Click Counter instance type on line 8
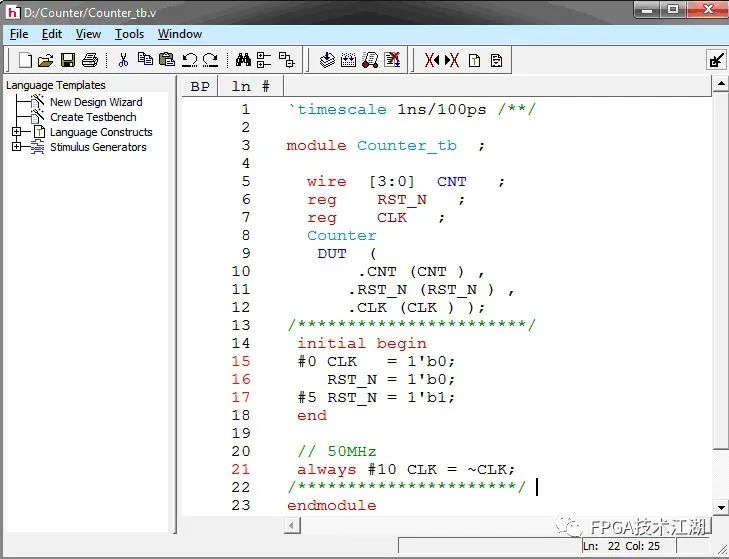 tap(341, 235)
